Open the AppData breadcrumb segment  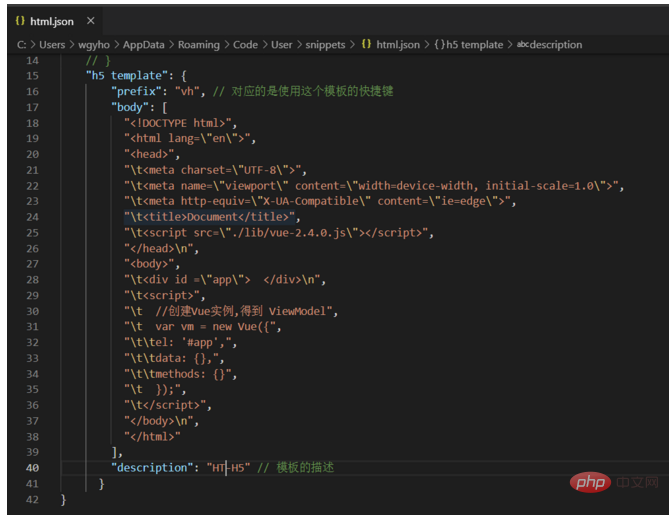[143, 45]
